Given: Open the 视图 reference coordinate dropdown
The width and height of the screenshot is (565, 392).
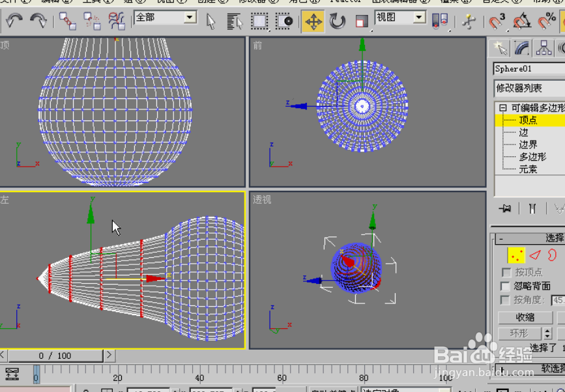Looking at the screenshot, I should point(398,18).
